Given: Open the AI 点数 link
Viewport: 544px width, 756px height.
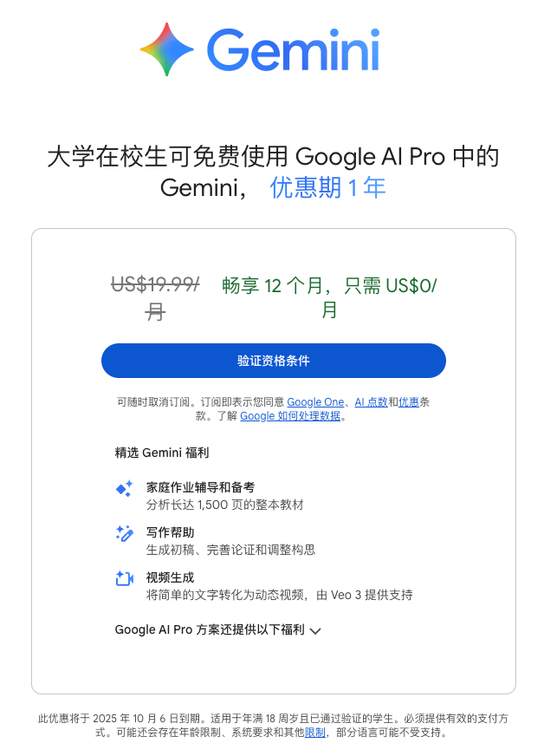Looking at the screenshot, I should (x=371, y=402).
